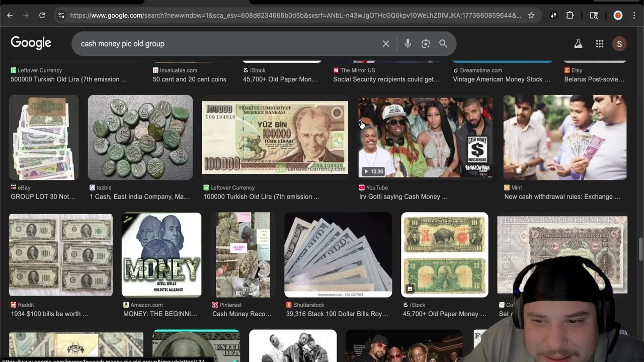Viewport: 644px width, 362px height.
Task: Click the Google logo
Action: pyautogui.click(x=31, y=43)
